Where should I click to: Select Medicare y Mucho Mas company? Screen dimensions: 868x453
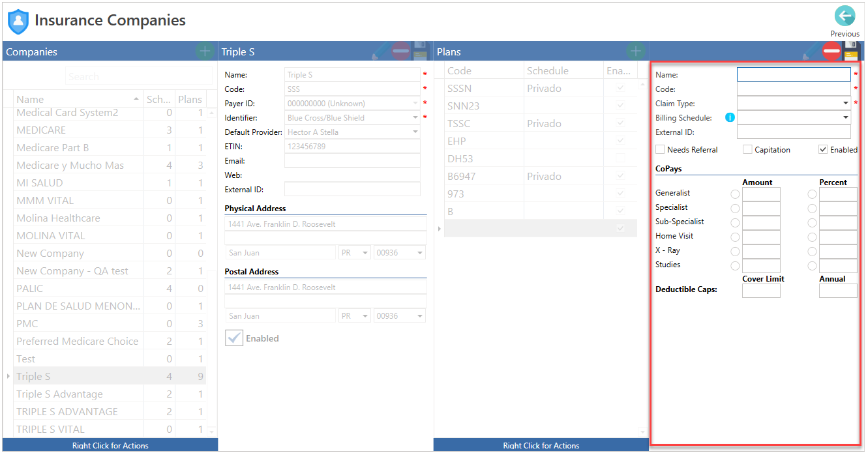coord(110,166)
